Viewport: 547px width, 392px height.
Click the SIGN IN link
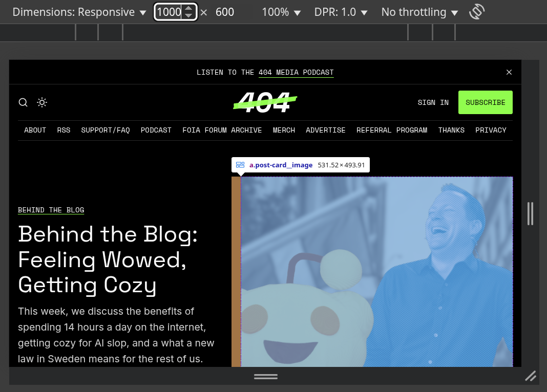coord(433,102)
